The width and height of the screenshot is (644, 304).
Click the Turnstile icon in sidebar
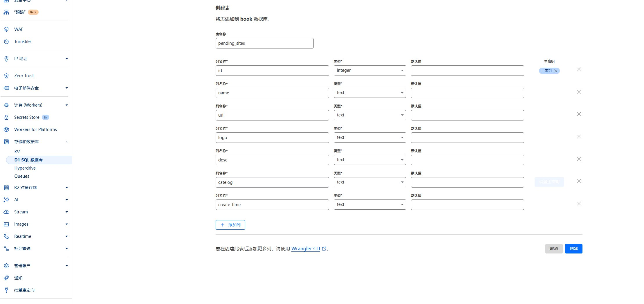[x=6, y=42]
